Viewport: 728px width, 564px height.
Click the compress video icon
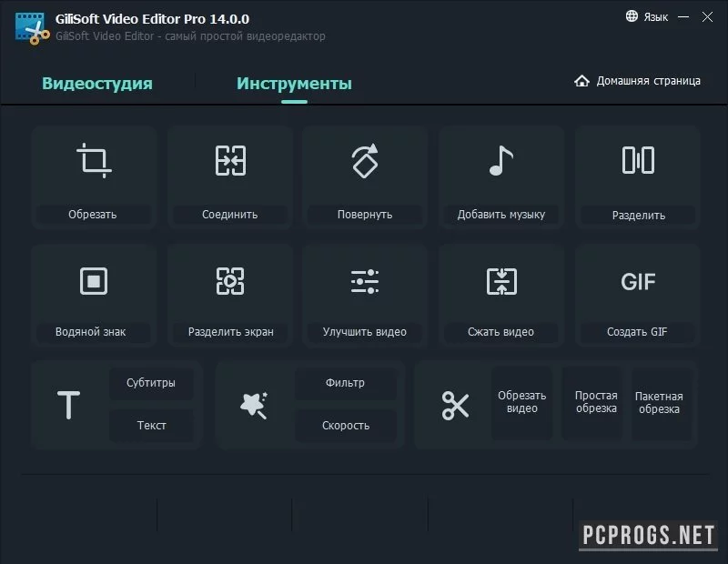pyautogui.click(x=501, y=281)
